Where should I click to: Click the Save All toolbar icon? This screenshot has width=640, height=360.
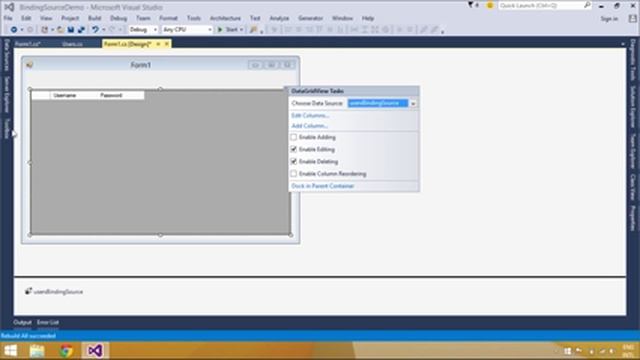[x=81, y=29]
